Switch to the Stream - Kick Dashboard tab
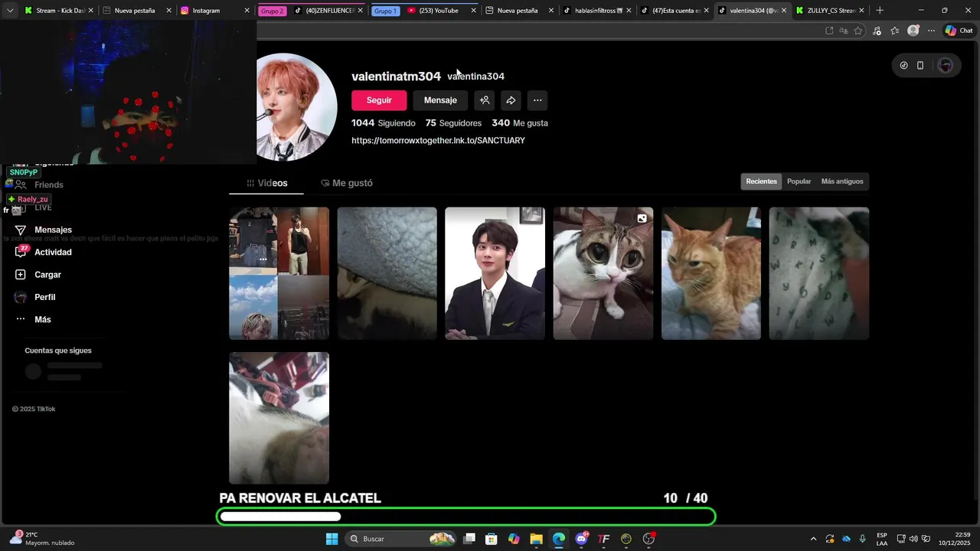 click(x=59, y=11)
